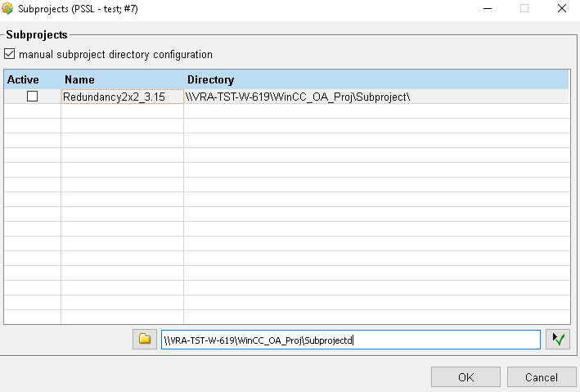Select the empty Directory cell in second row

pyautogui.click(x=375, y=111)
